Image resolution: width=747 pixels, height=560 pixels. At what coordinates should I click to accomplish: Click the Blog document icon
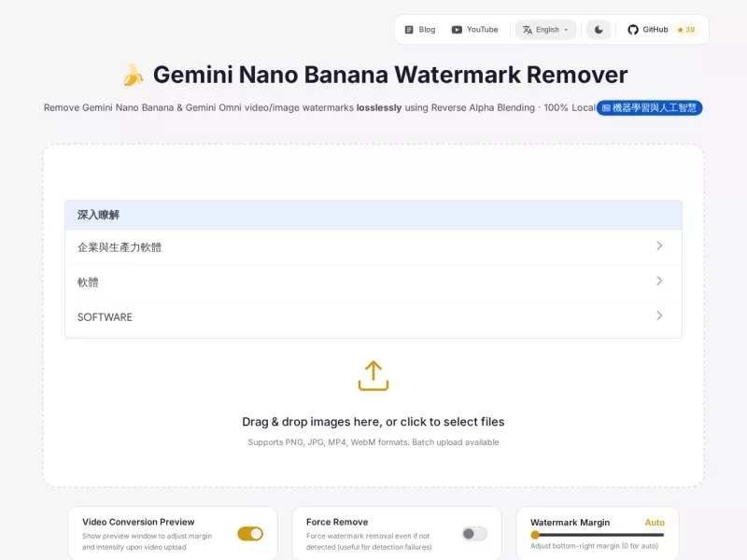pos(409,30)
